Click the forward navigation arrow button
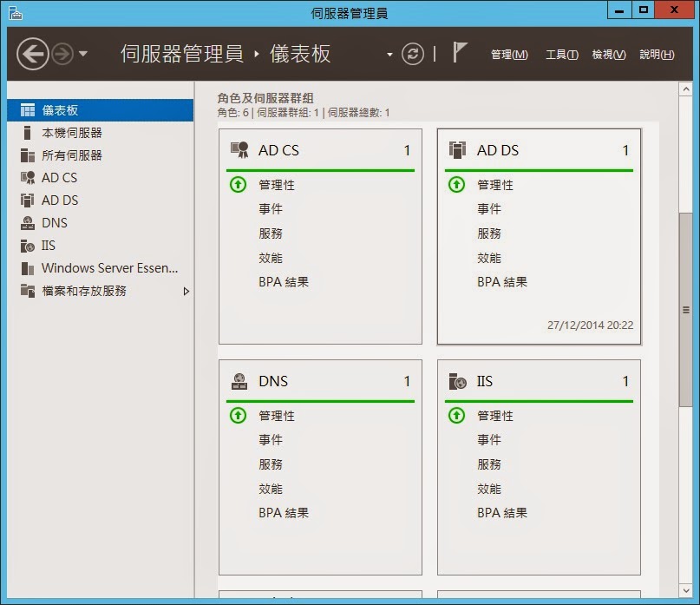Screen dimensions: 700x605 [x=62, y=54]
